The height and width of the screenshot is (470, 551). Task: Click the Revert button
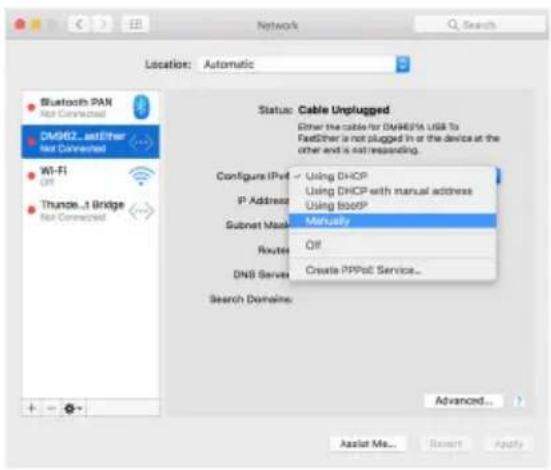click(x=446, y=444)
